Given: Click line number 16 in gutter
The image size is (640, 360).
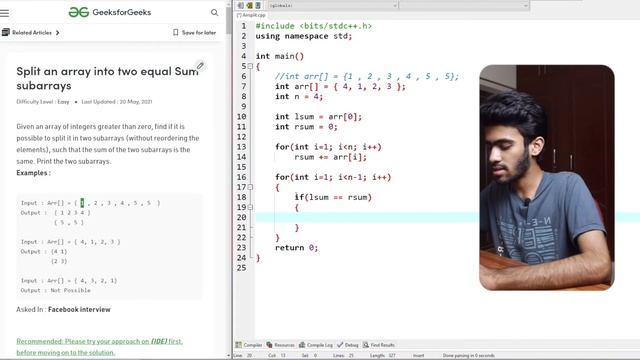Looking at the screenshot, I should [241, 177].
